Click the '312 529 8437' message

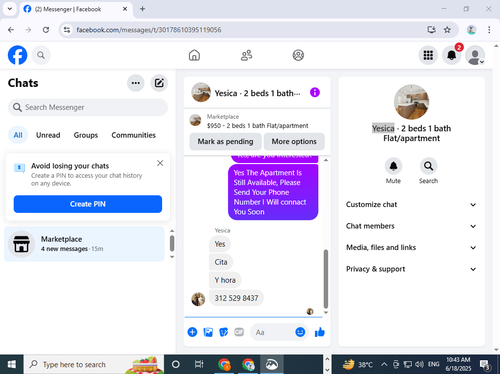tap(236, 298)
